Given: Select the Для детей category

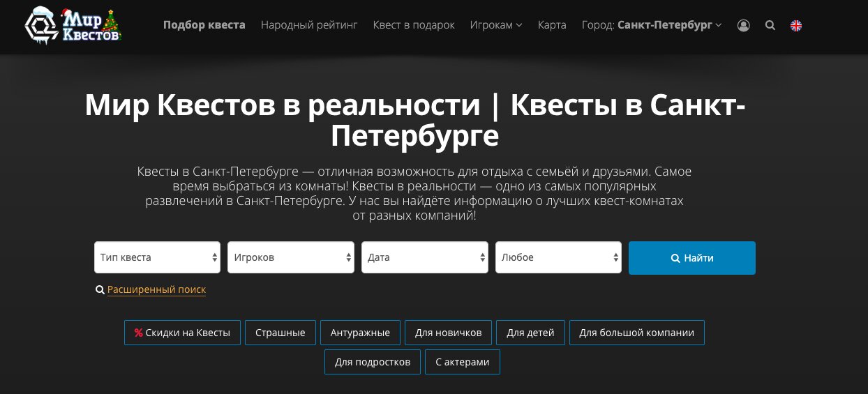Looking at the screenshot, I should tap(530, 333).
